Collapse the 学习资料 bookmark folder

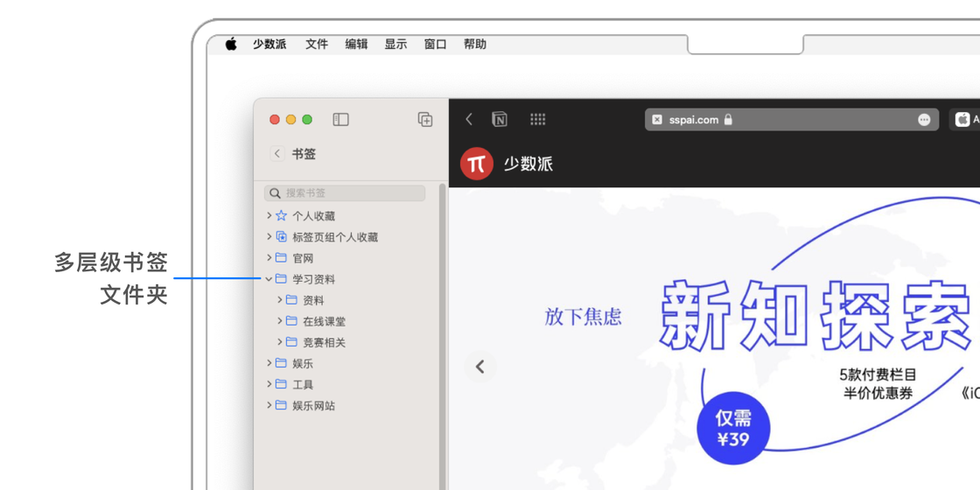269,279
